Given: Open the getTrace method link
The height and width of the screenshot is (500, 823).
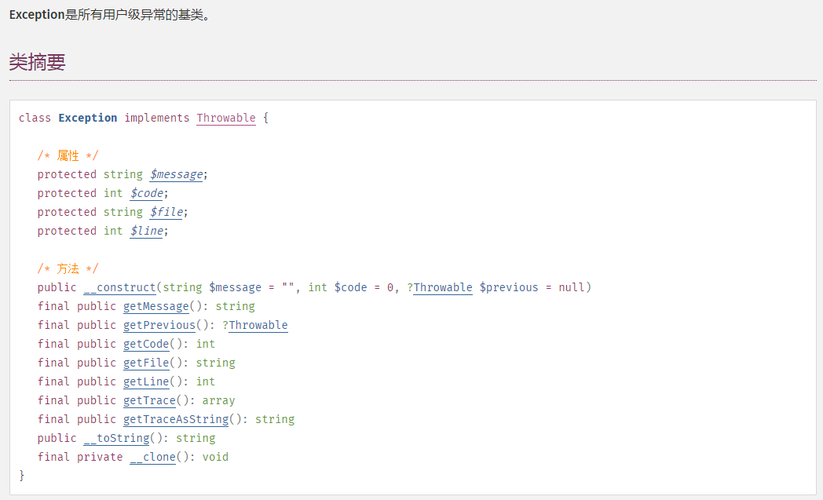Looking at the screenshot, I should click(149, 401).
